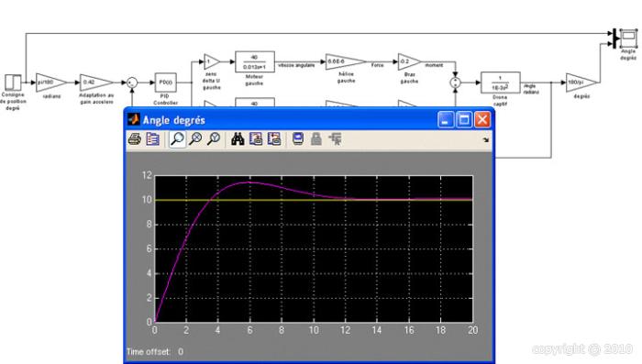Select the Zoom magnifier tool

(177, 139)
